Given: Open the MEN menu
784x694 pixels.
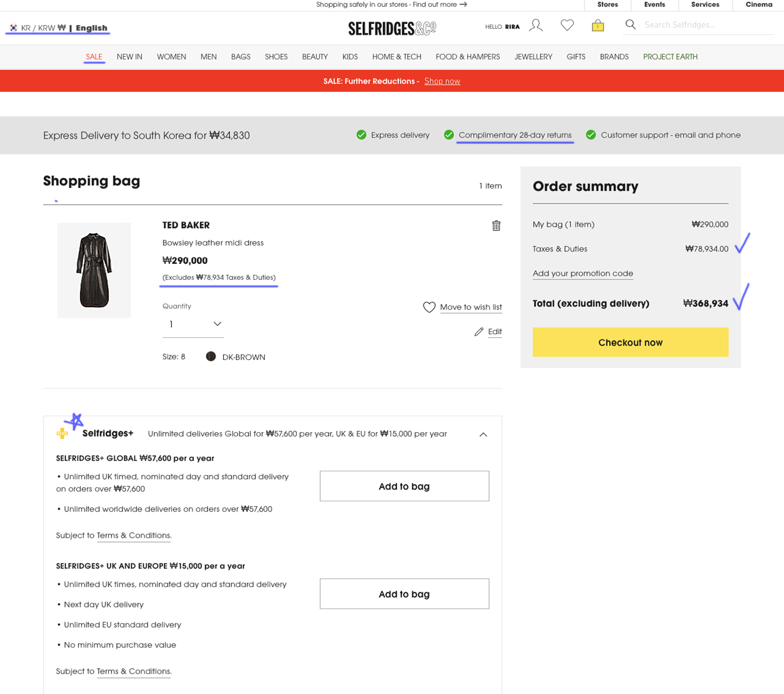Looking at the screenshot, I should (209, 57).
